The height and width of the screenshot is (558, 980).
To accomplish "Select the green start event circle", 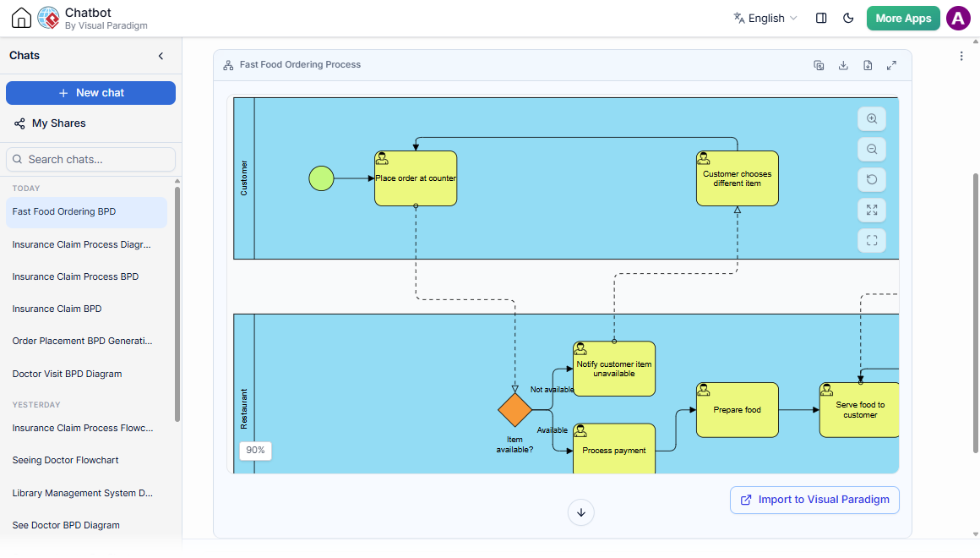I will 321,178.
